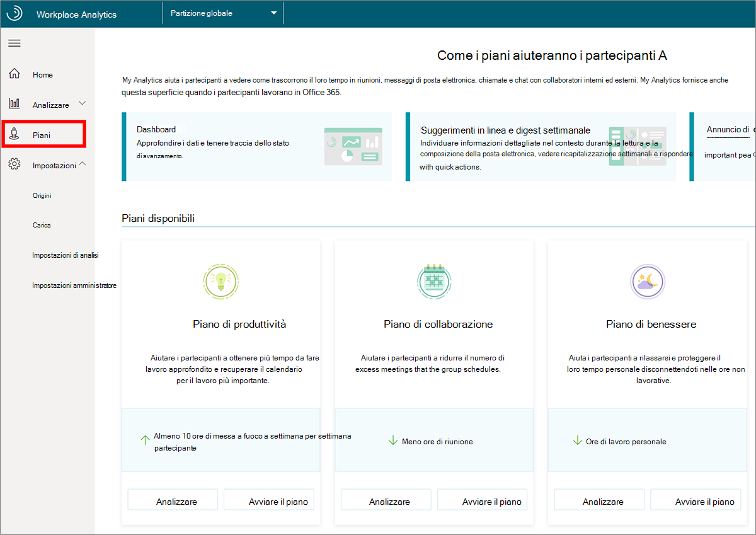Open the Partizione globale dropdown
Screen dimensions: 756x535
tap(223, 13)
